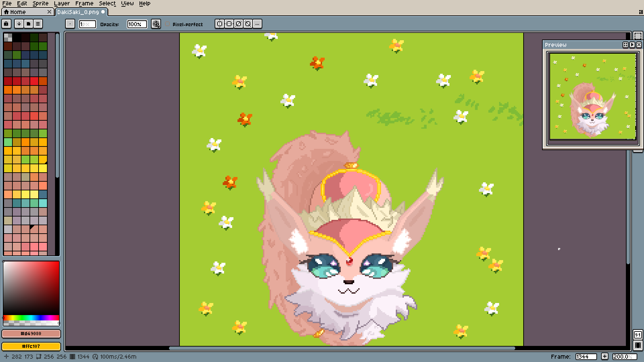This screenshot has width=644, height=362.
Task: Toggle vertical symmetry mode icon
Action: tap(229, 24)
